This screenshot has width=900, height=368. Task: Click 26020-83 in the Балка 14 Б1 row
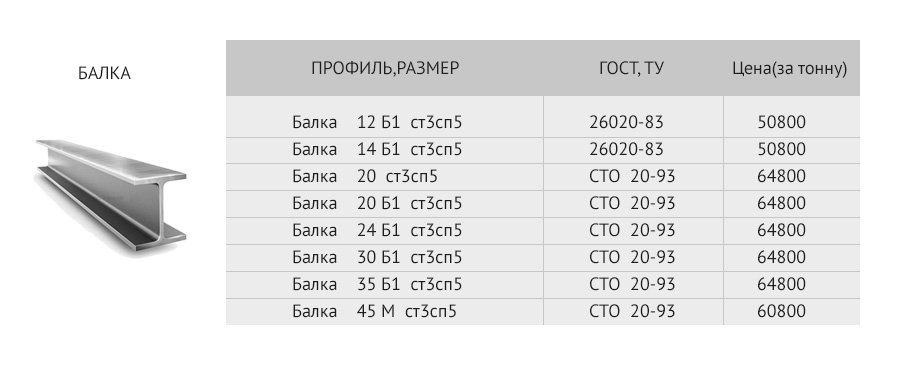tap(626, 150)
